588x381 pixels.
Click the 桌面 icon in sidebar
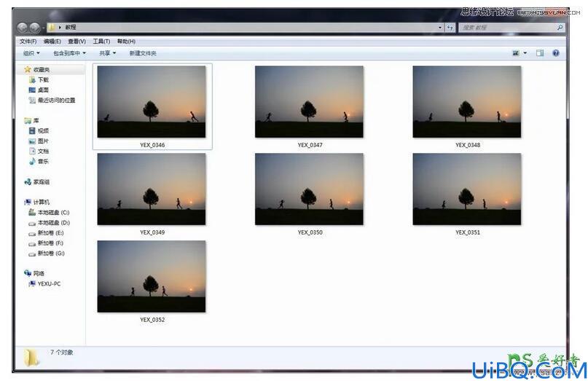coord(32,90)
